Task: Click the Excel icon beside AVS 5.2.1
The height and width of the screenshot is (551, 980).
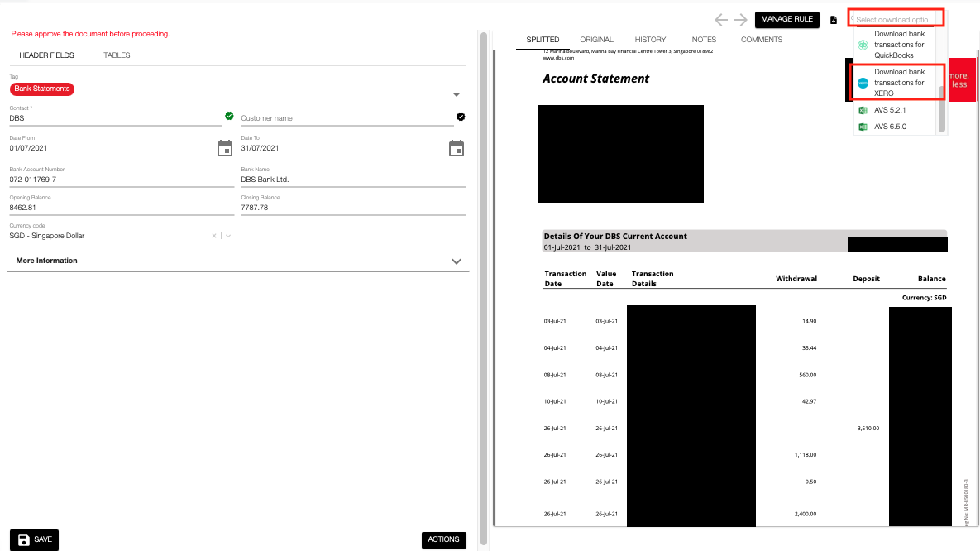Action: point(863,110)
